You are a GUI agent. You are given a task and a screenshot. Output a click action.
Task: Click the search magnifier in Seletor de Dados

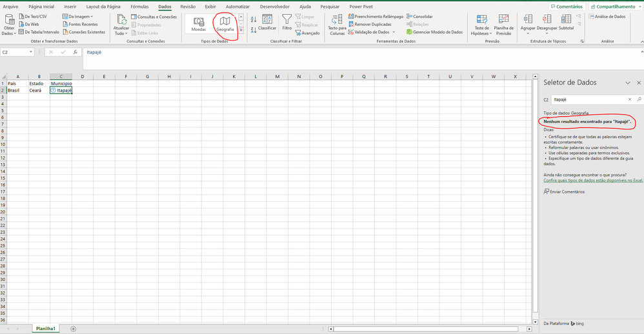[x=639, y=99]
